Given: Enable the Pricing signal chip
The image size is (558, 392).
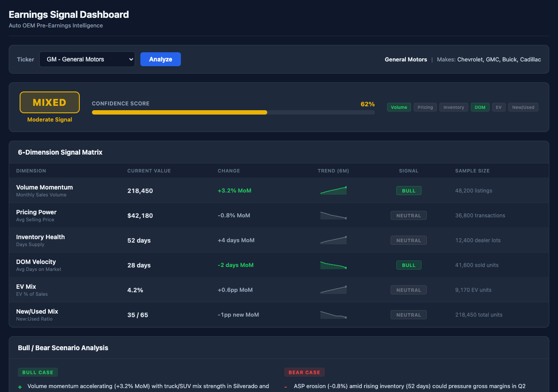Looking at the screenshot, I should point(425,107).
